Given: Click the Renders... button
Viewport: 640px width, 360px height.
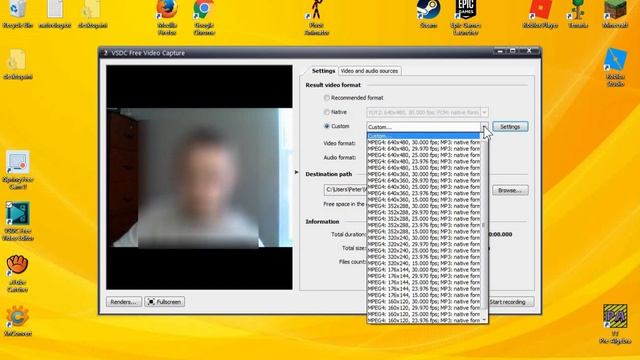Looking at the screenshot, I should (124, 302).
